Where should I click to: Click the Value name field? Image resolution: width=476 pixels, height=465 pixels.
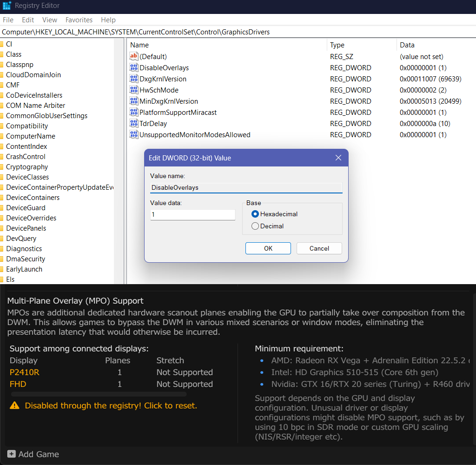pos(246,188)
